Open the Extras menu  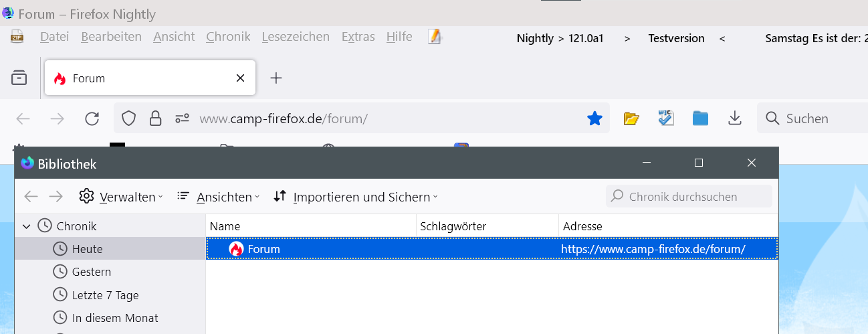pos(358,37)
